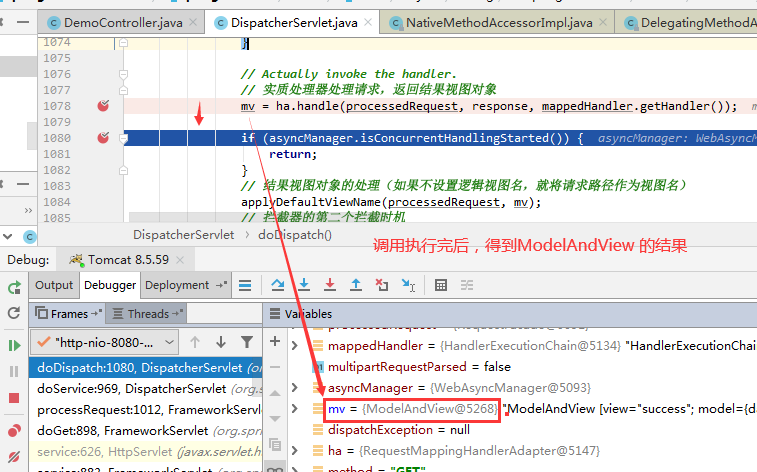Add a new watch with the plus icon

[275, 341]
